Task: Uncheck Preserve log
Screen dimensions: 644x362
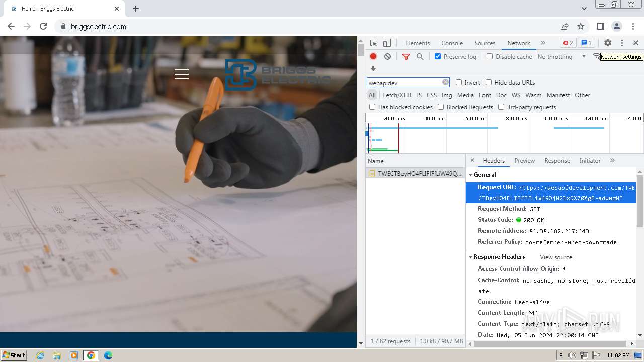Action: 438,56
